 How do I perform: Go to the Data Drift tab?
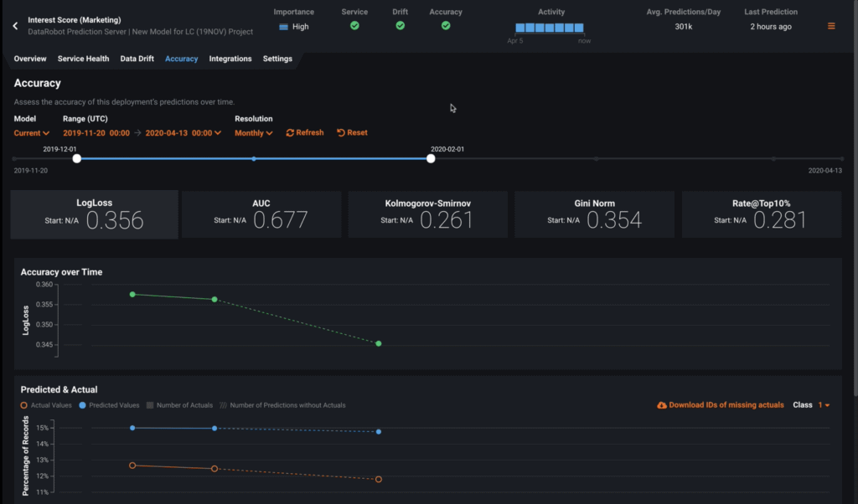pyautogui.click(x=137, y=59)
